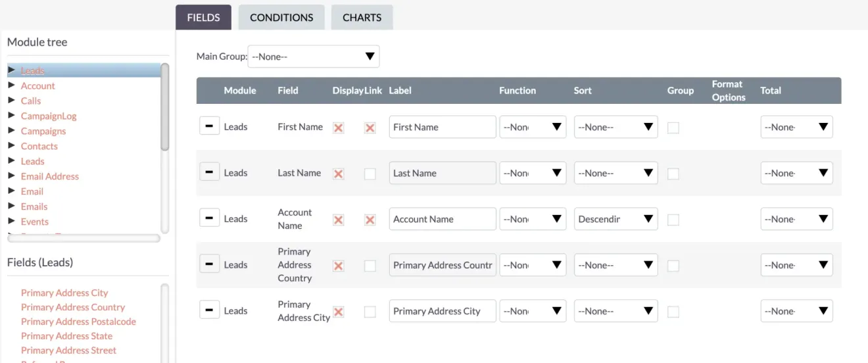Image resolution: width=868 pixels, height=363 pixels.
Task: Open the Main Group dropdown
Action: 314,57
